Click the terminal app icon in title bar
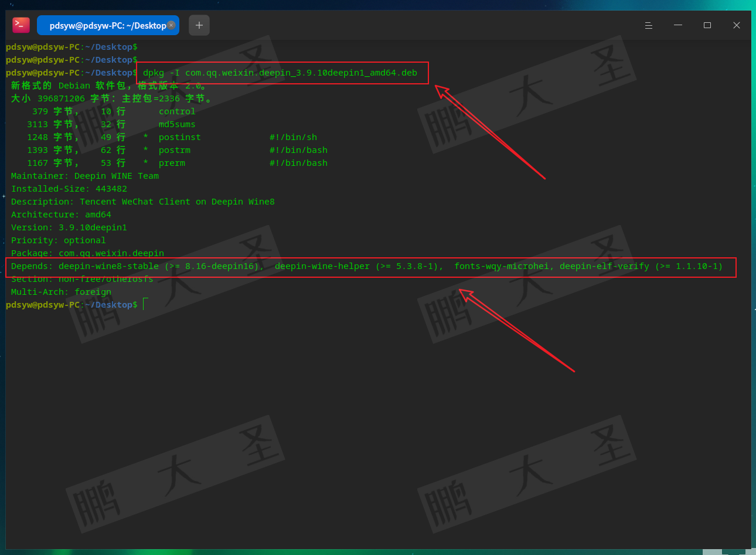This screenshot has width=756, height=555. coord(21,25)
